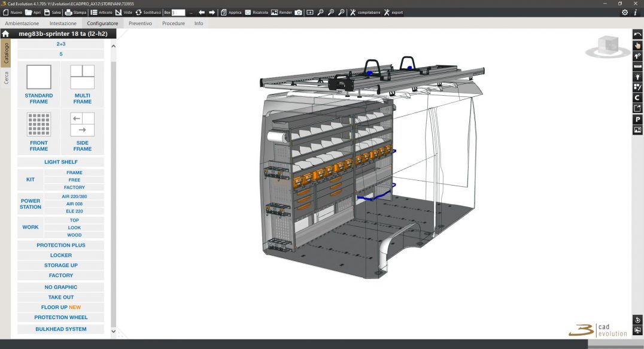Select FACTORY under the KIT options
644x349 pixels.
[x=74, y=187]
